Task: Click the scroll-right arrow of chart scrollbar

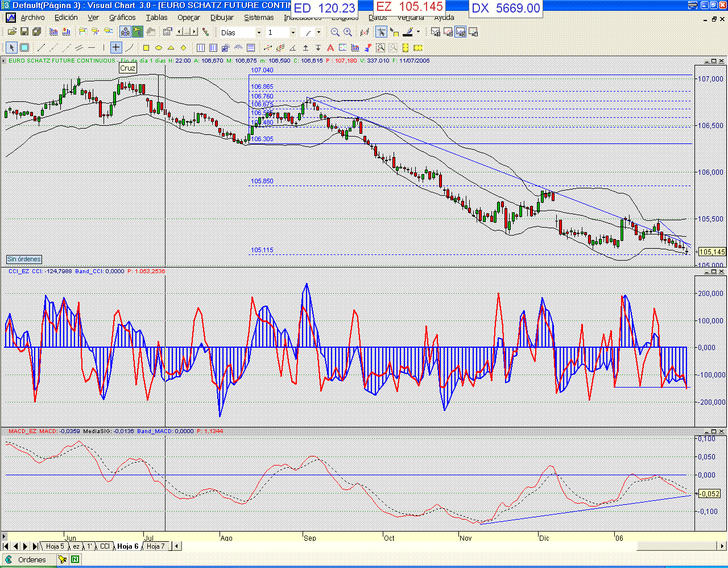Action: coord(723,546)
